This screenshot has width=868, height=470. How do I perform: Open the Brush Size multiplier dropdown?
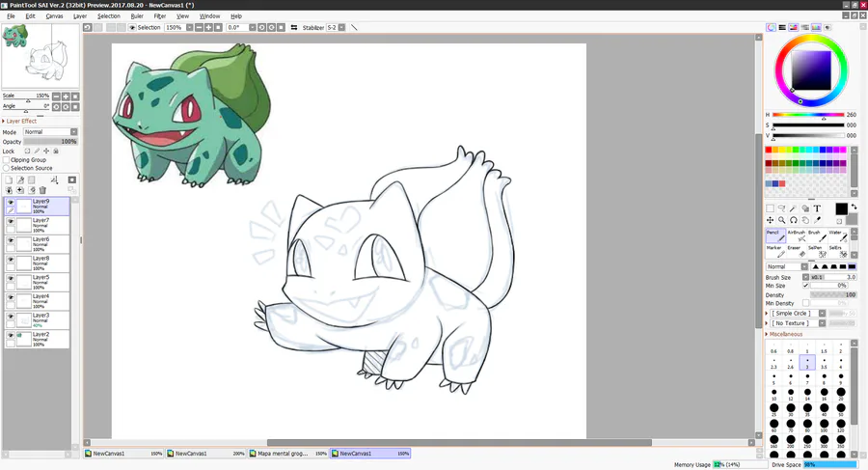(806, 277)
